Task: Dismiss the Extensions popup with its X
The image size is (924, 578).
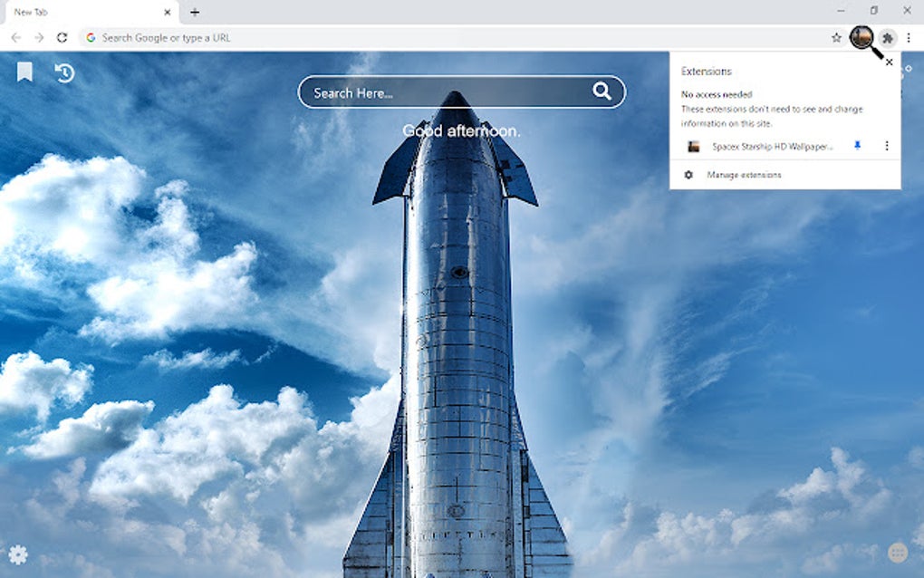Action: click(889, 62)
